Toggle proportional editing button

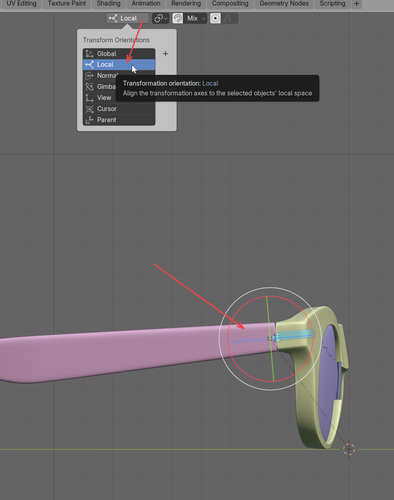tap(215, 18)
